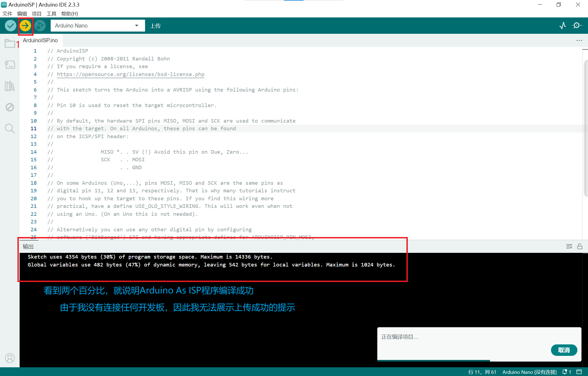Click Arduino Nano [没有连接] in status bar

[529, 372]
